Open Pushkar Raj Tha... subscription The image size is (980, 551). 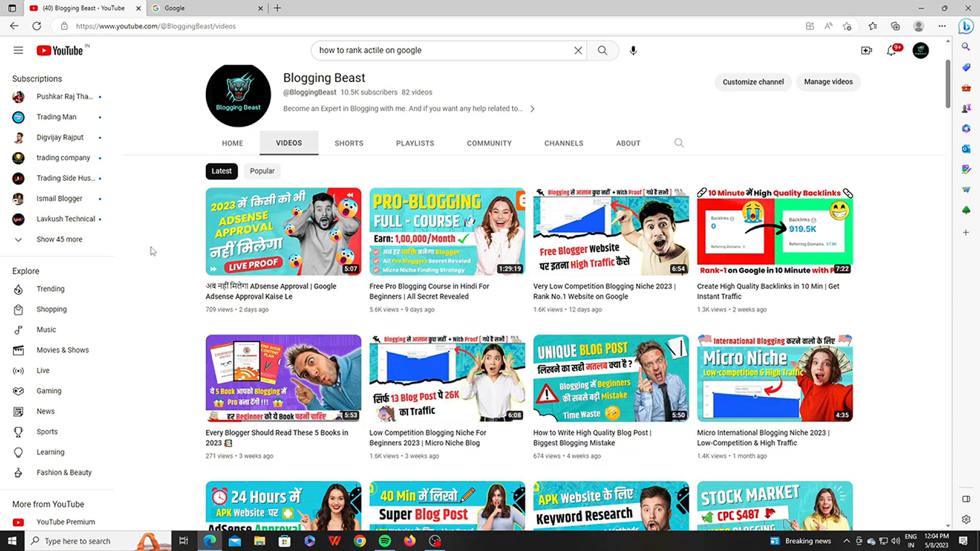[57, 96]
